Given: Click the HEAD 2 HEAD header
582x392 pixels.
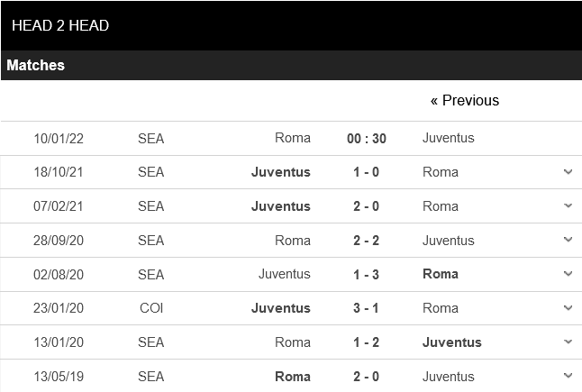Looking at the screenshot, I should (60, 25).
